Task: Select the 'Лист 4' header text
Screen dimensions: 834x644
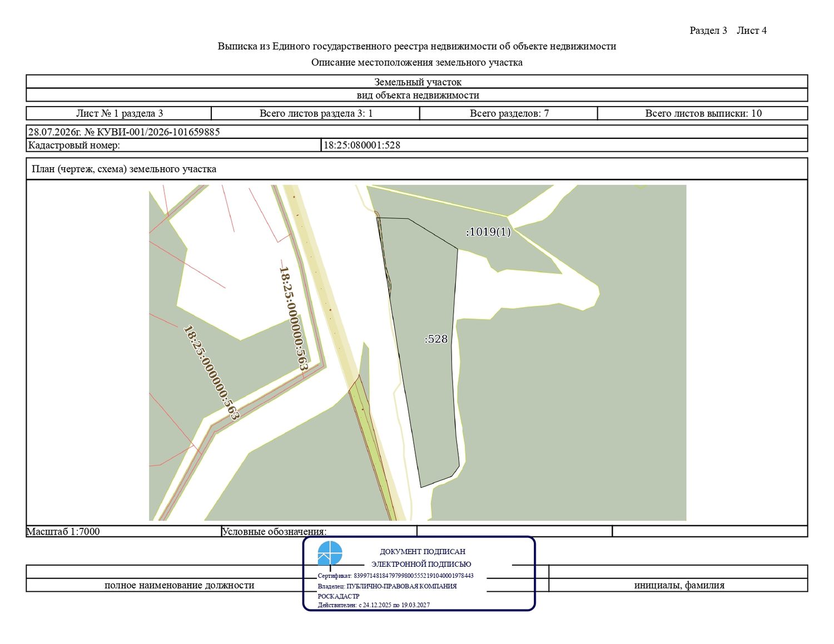Action: pos(752,31)
